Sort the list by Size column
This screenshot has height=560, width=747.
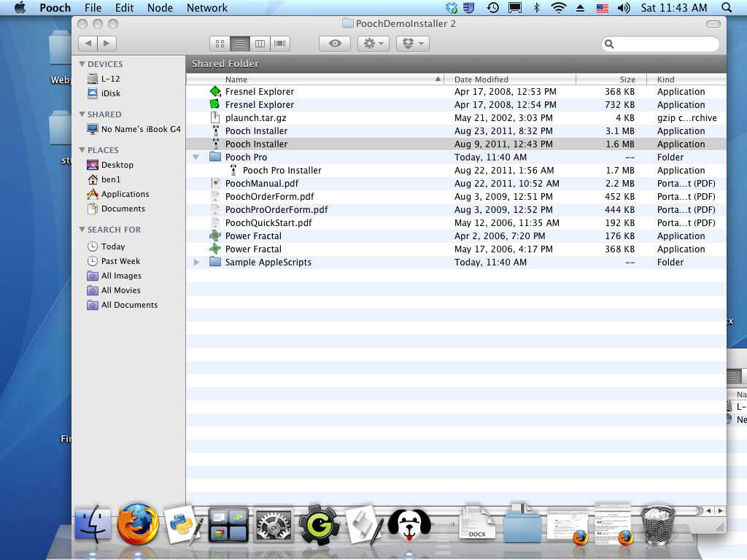point(611,79)
